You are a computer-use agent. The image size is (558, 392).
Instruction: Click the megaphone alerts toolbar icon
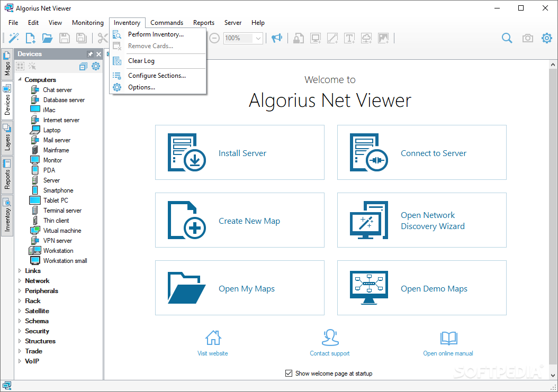[x=277, y=38]
